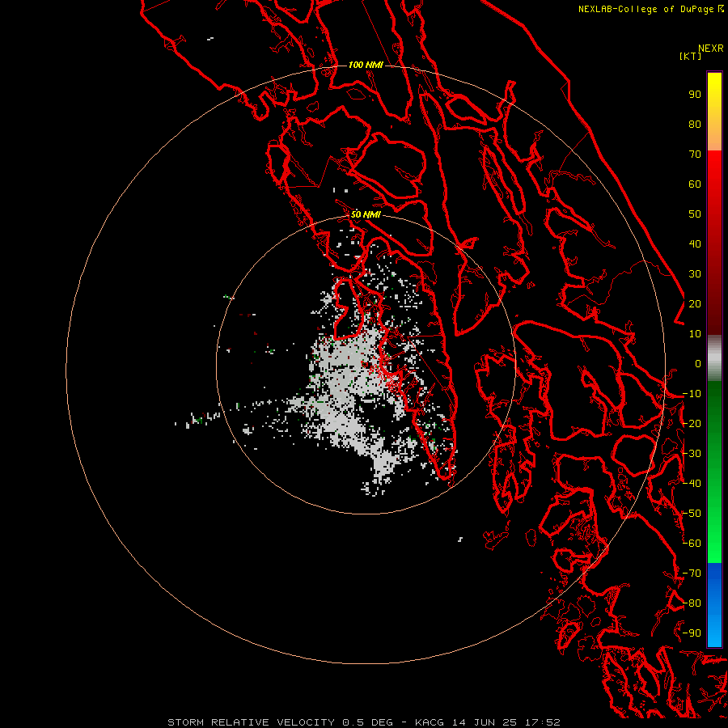Click the -50 value on velocity scale
This screenshot has width=728, height=728.
click(692, 514)
